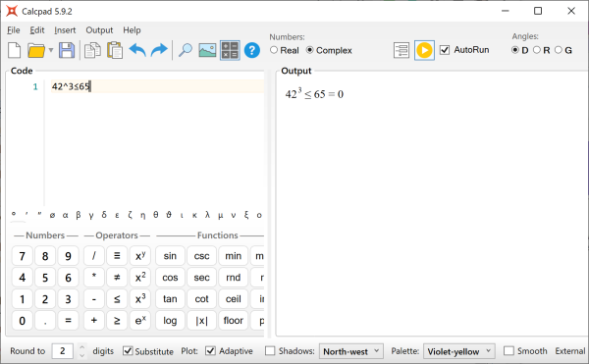Screen dimensions: 589x364
Task: Open the Insert menu
Action: (65, 30)
